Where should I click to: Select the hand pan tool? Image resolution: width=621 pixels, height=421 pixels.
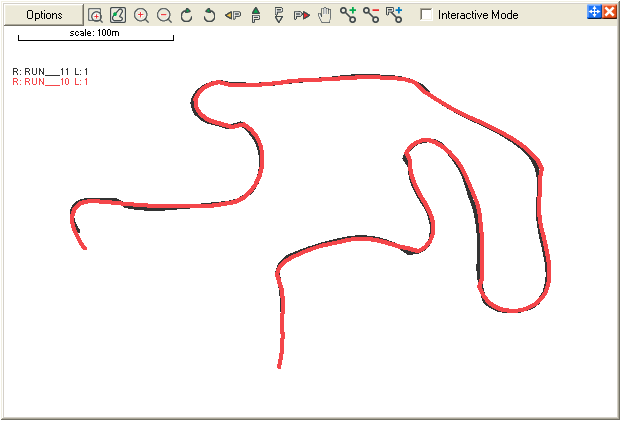324,15
